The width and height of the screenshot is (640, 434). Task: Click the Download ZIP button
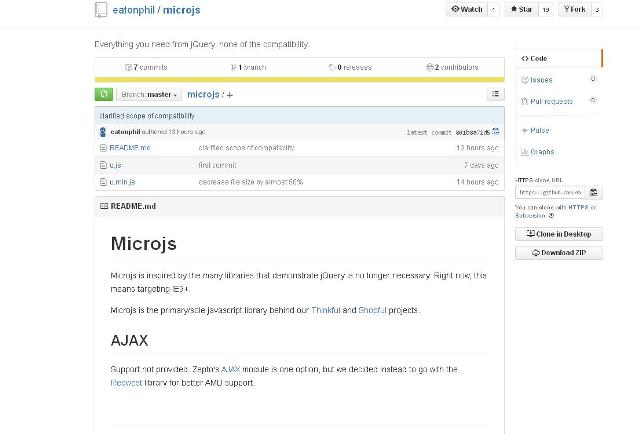pyautogui.click(x=558, y=253)
